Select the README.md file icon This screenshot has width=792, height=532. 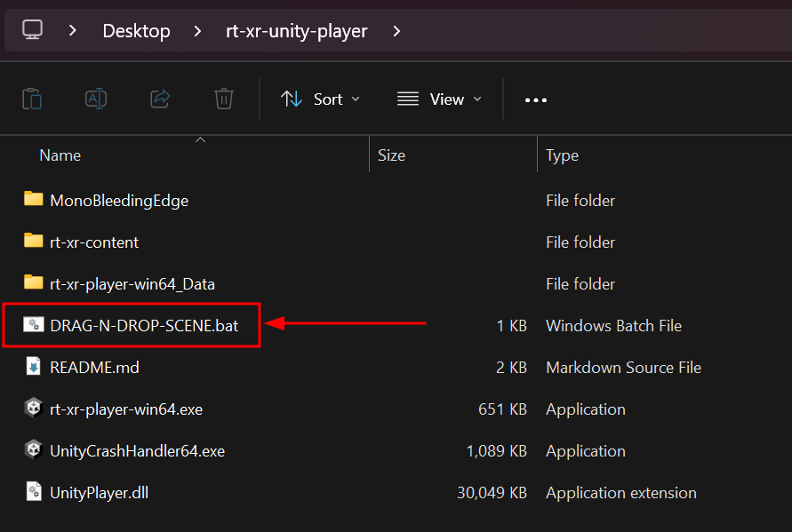pyautogui.click(x=34, y=367)
